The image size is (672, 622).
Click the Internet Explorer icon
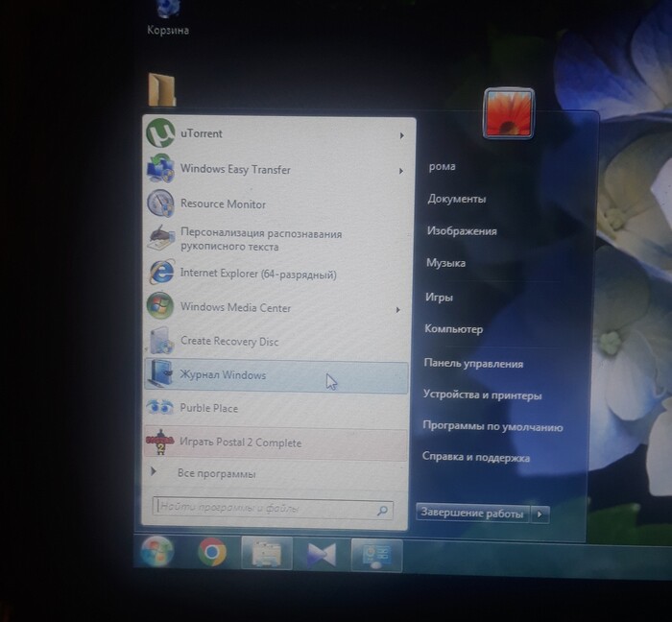point(161,273)
